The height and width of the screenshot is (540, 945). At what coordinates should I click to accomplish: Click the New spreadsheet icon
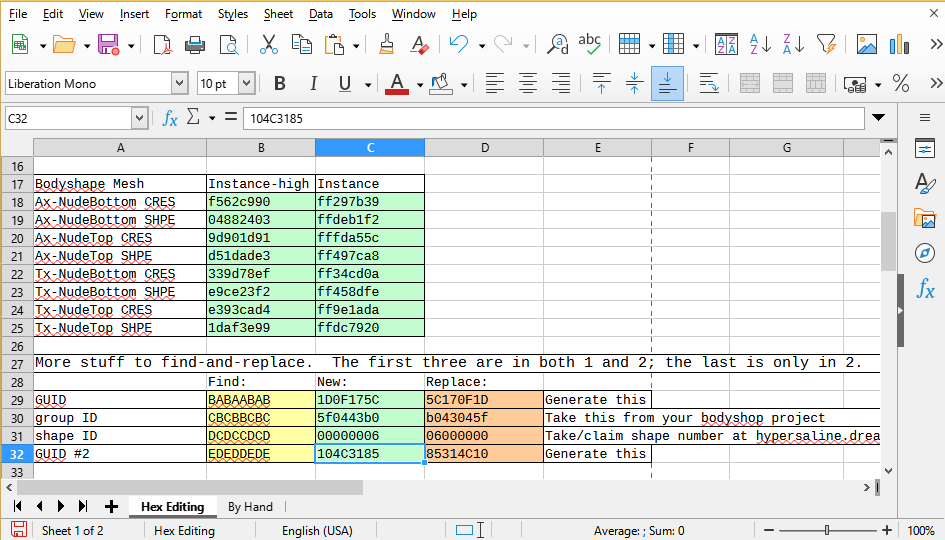click(x=20, y=45)
